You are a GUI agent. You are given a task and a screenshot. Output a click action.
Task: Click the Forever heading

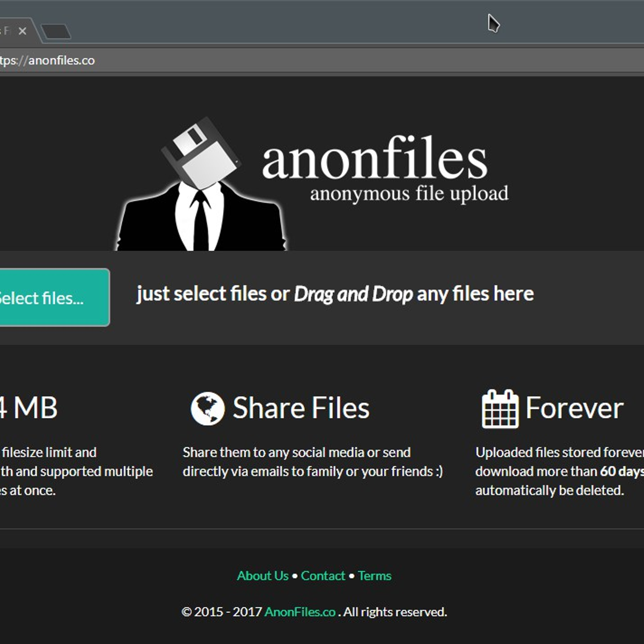click(x=574, y=408)
